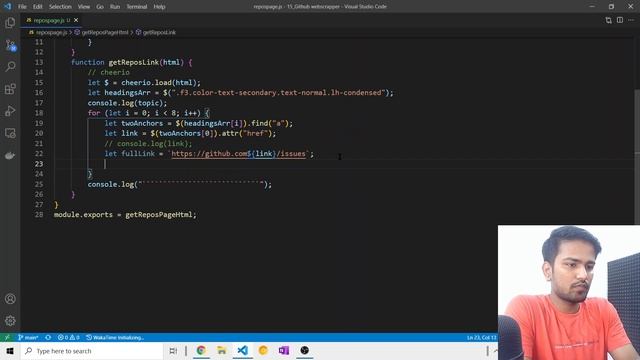
Task: Open Chrome from the taskbar
Action: (x=201, y=351)
